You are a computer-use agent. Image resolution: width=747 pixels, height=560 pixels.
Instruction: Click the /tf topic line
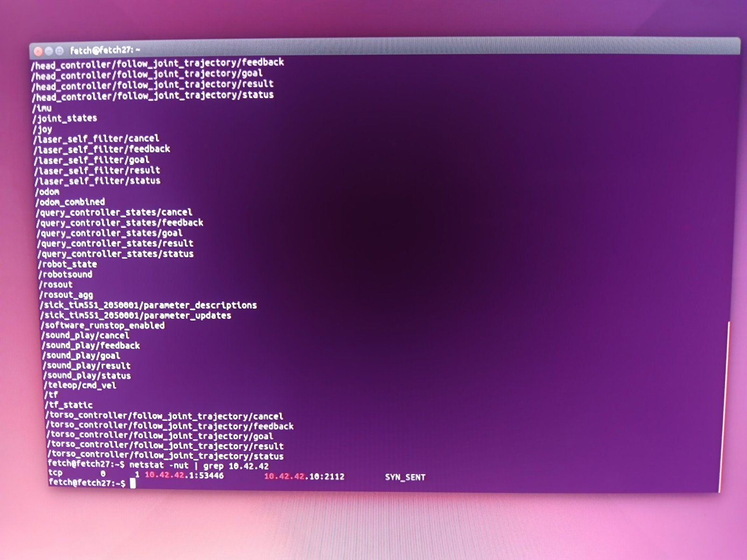[51, 395]
